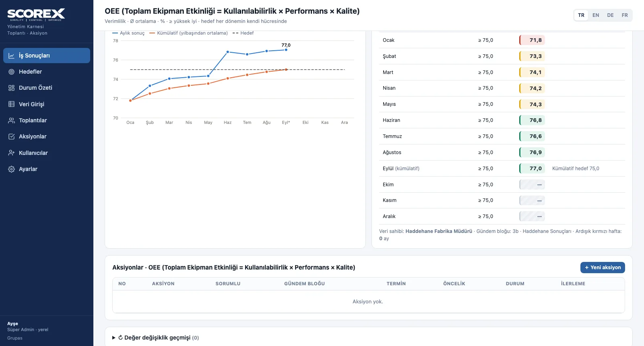The height and width of the screenshot is (346, 644).
Task: Toggle the Aylık sonuç legend series
Action: click(x=128, y=33)
